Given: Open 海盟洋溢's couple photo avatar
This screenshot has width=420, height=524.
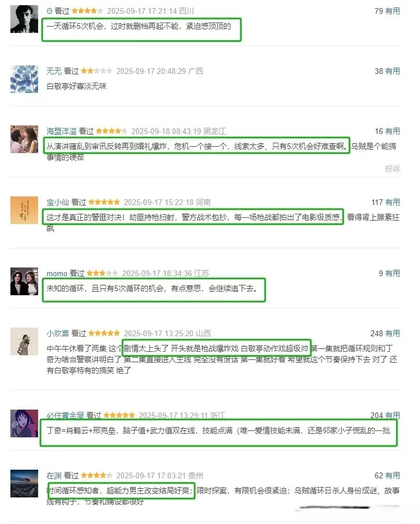Looking at the screenshot, I should (24, 139).
